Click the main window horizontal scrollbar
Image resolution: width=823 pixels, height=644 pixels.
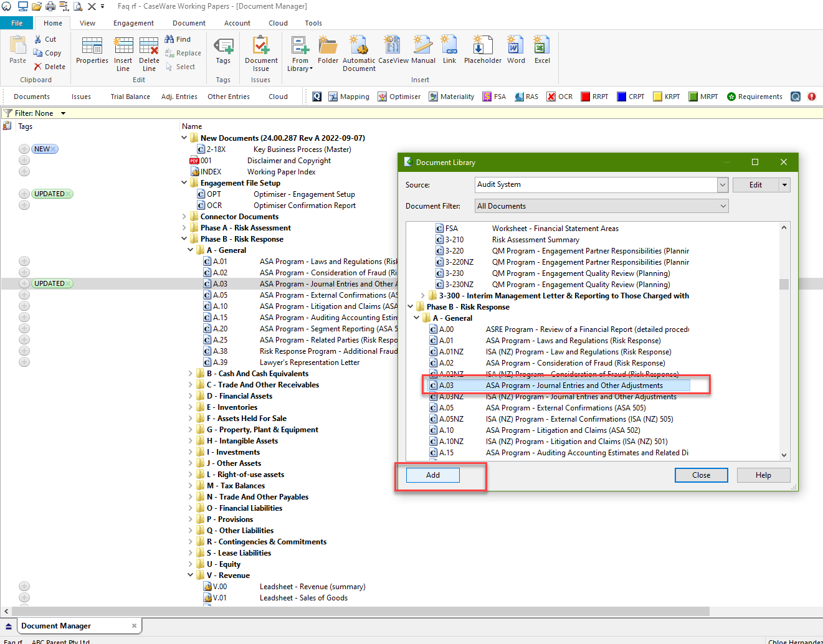(x=360, y=612)
